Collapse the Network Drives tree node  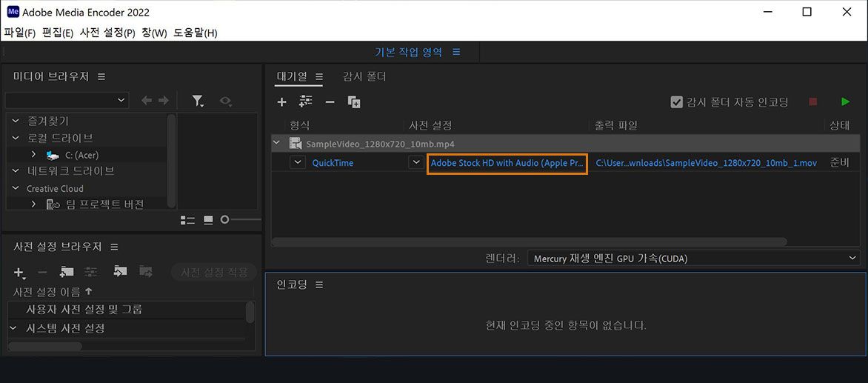click(x=15, y=171)
